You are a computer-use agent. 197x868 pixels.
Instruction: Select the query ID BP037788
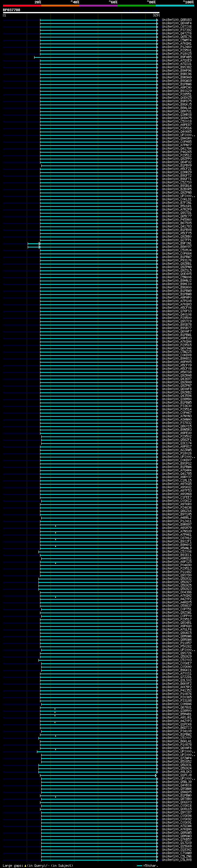coord(11,10)
